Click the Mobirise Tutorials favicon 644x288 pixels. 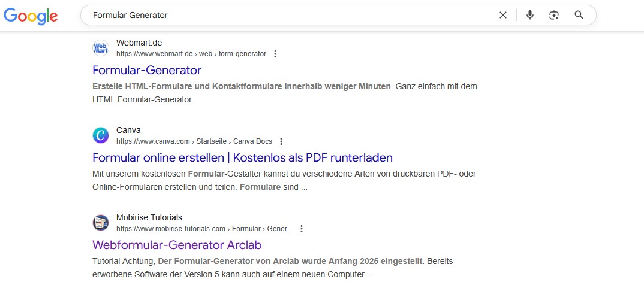(101, 223)
